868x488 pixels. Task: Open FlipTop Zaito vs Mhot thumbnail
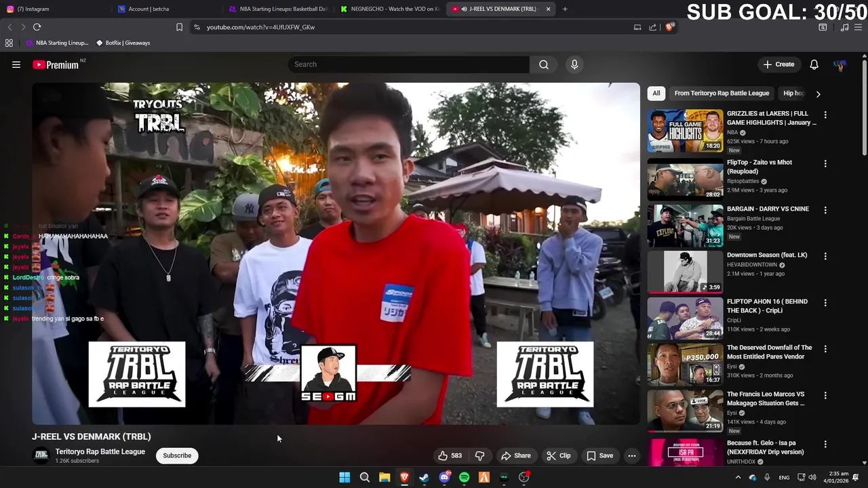(685, 180)
